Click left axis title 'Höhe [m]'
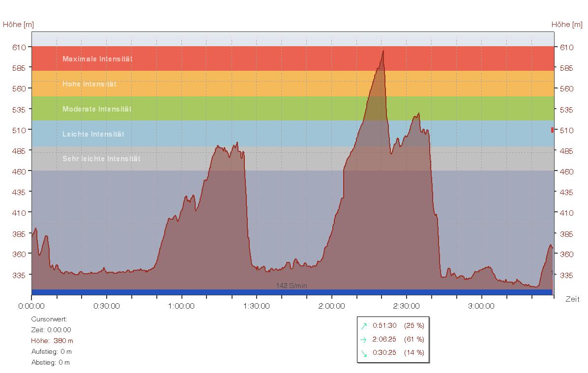 (18, 25)
